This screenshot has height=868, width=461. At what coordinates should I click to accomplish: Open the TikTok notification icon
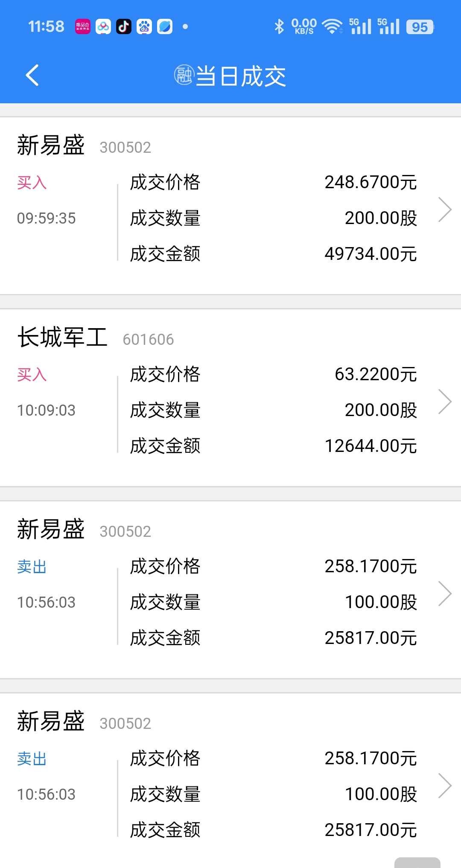point(124,26)
